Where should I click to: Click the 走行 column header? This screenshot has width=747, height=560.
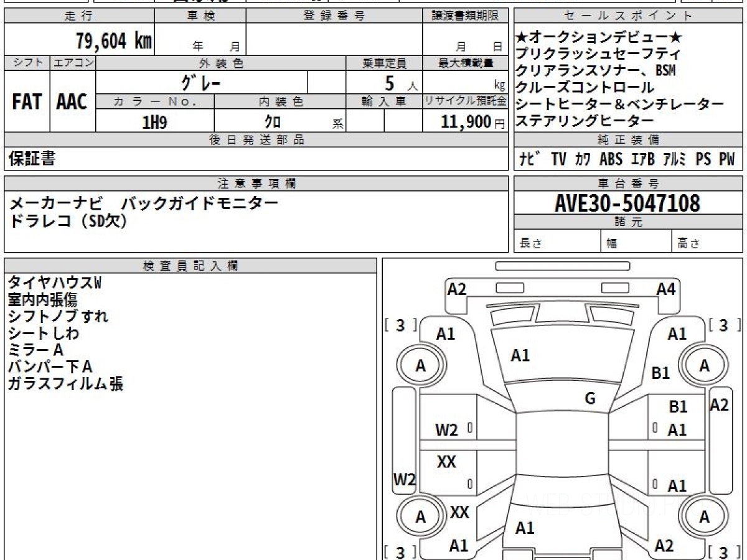[x=78, y=16]
